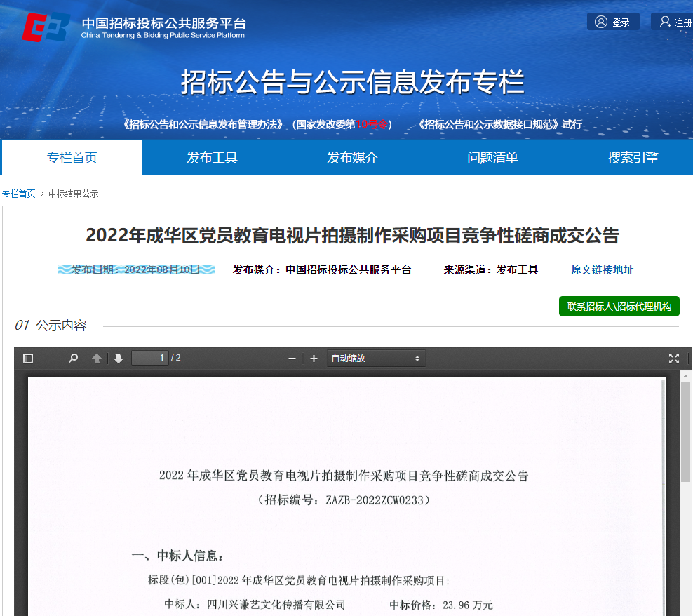693x616 pixels.
Task: Click 来源渠道:发布工具 text
Action: click(490, 269)
